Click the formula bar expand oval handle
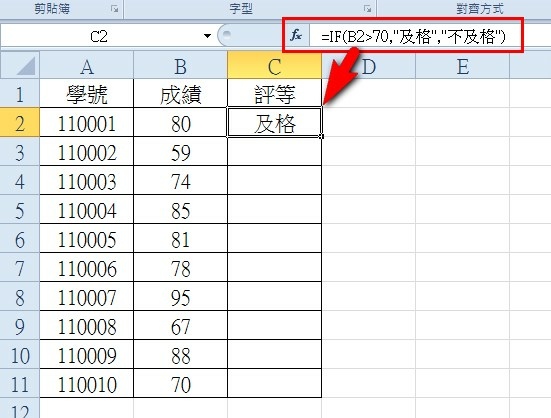Image resolution: width=551 pixels, height=418 pixels. tap(227, 34)
